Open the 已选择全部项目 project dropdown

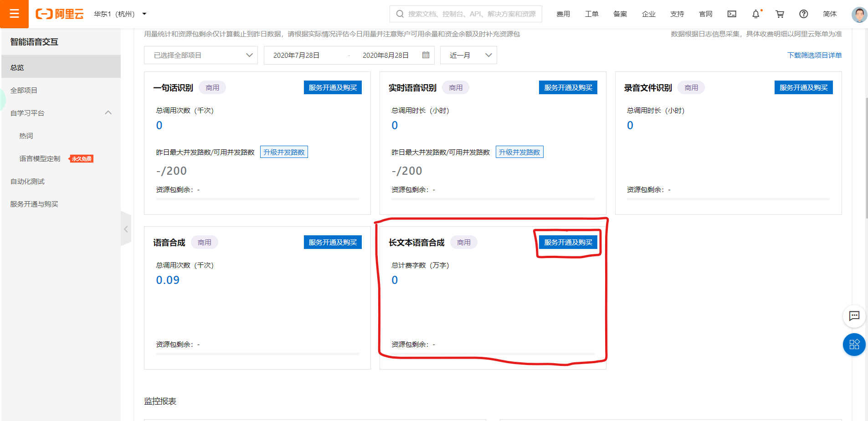(200, 55)
